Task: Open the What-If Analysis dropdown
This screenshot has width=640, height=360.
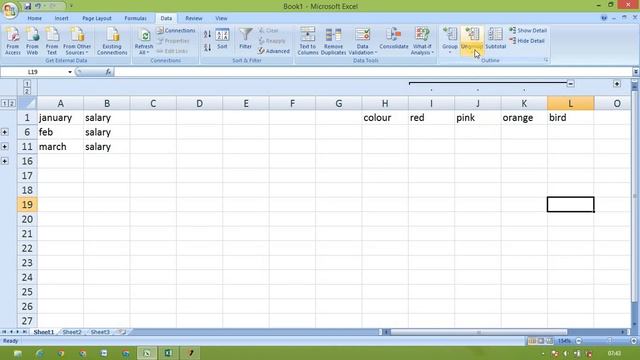Action: click(x=422, y=41)
